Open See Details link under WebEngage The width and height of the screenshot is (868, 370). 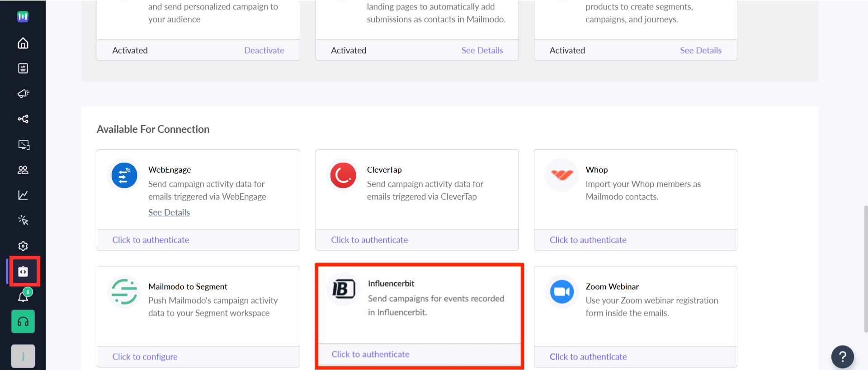(x=169, y=212)
